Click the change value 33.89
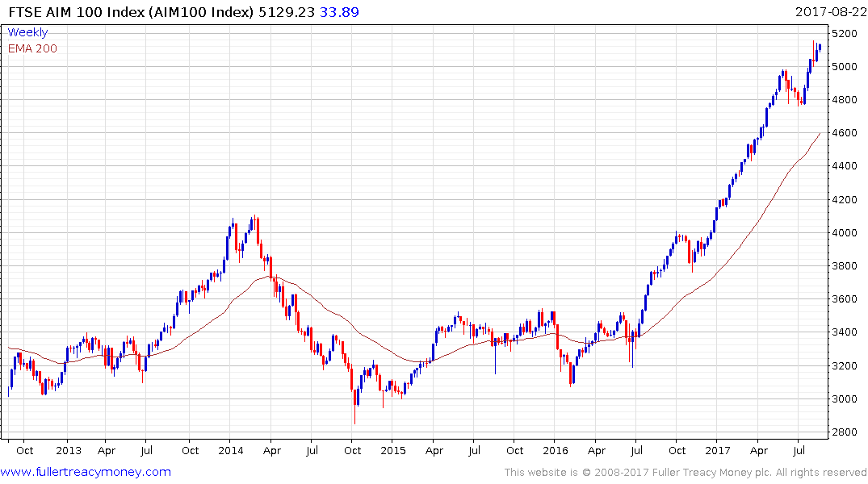Screen dimensions: 868x484 pos(339,11)
